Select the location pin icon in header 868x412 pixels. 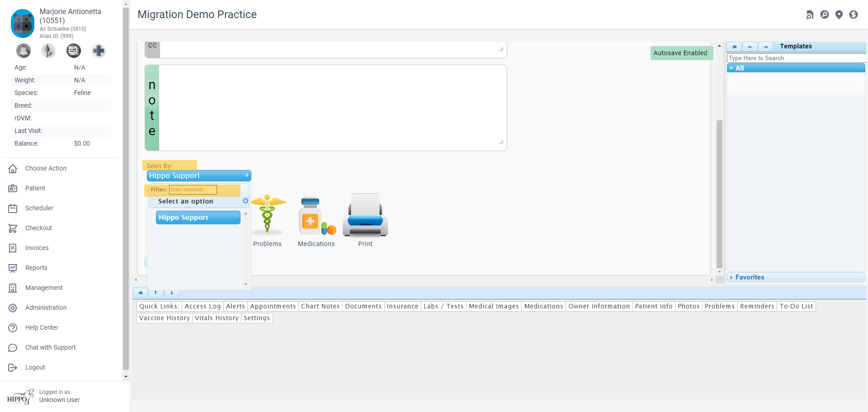click(x=839, y=14)
